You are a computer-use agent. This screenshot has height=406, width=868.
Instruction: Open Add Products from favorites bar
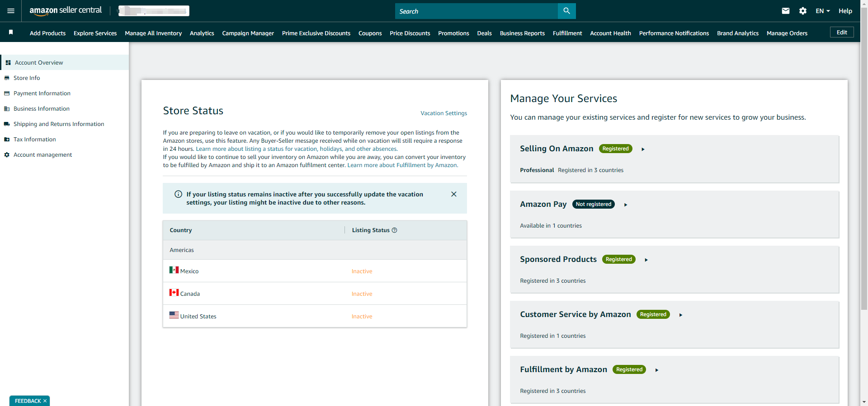click(47, 33)
